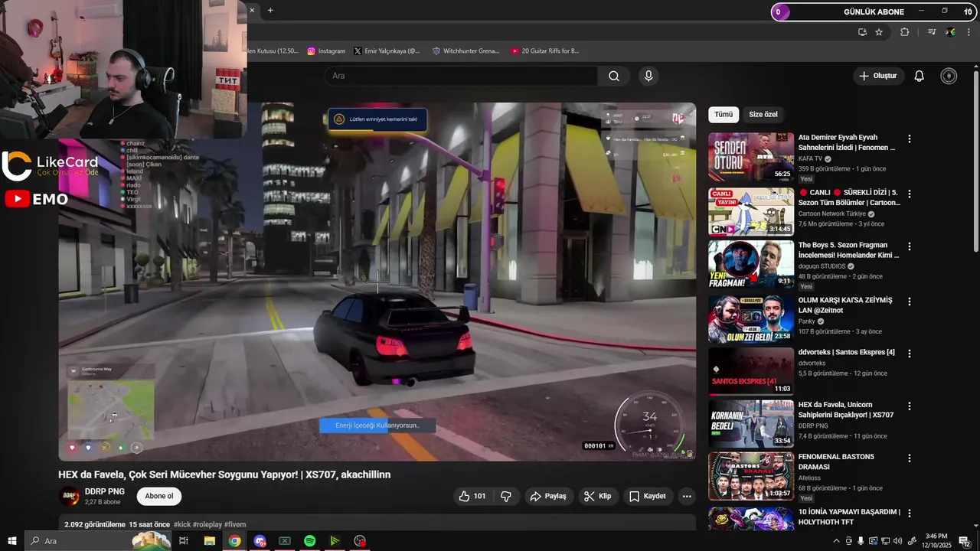980x551 pixels.
Task: Open the DDRP PNG channel name link
Action: pyautogui.click(x=105, y=491)
